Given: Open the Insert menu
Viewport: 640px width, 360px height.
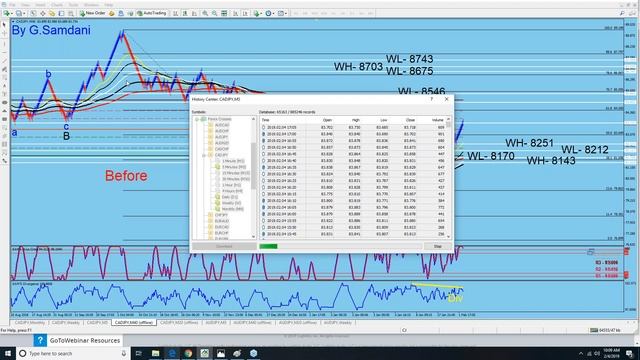Looking at the screenshot, I should [40, 5].
